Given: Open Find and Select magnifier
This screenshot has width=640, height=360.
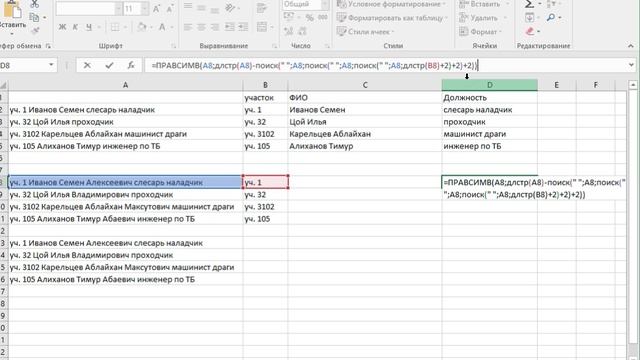Looking at the screenshot, I should click(x=551, y=18).
